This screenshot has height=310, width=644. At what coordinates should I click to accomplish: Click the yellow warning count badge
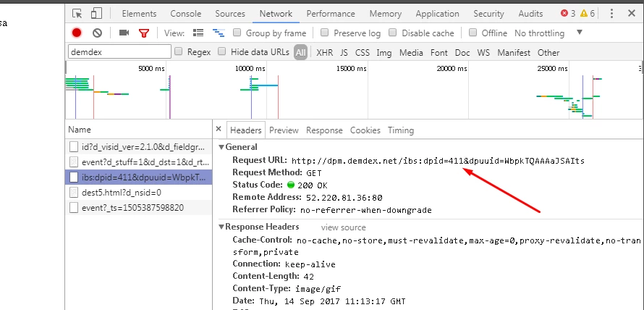point(588,14)
